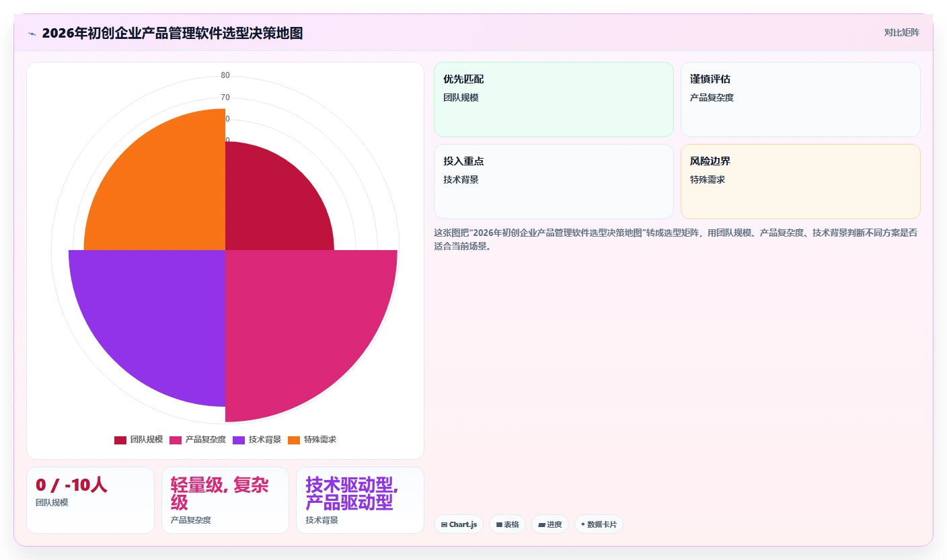Open the 谨慎评估 card
Screen dimensions: 947x560
click(800, 99)
